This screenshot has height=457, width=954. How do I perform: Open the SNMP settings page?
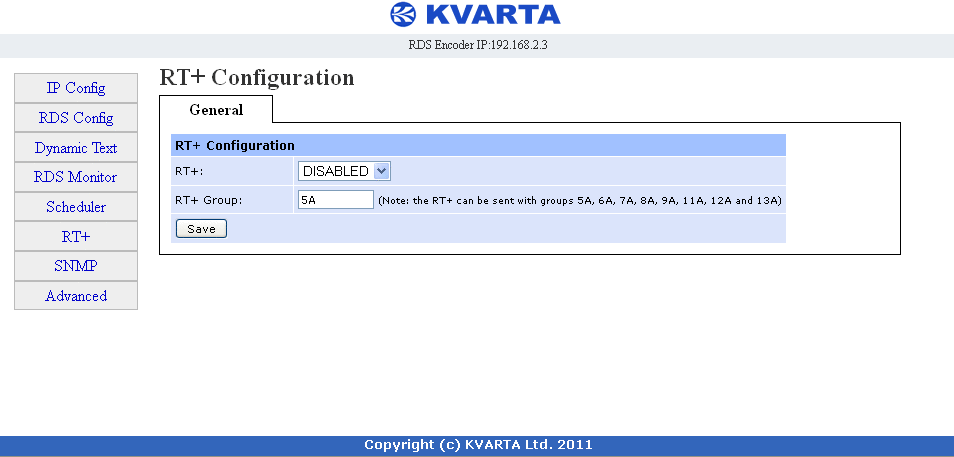click(76, 266)
